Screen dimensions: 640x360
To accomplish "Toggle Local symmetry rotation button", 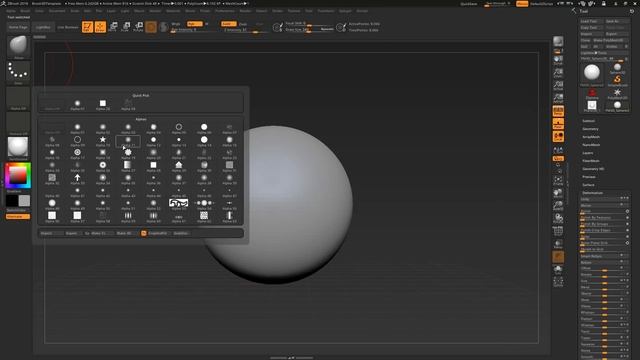I will point(558,136).
